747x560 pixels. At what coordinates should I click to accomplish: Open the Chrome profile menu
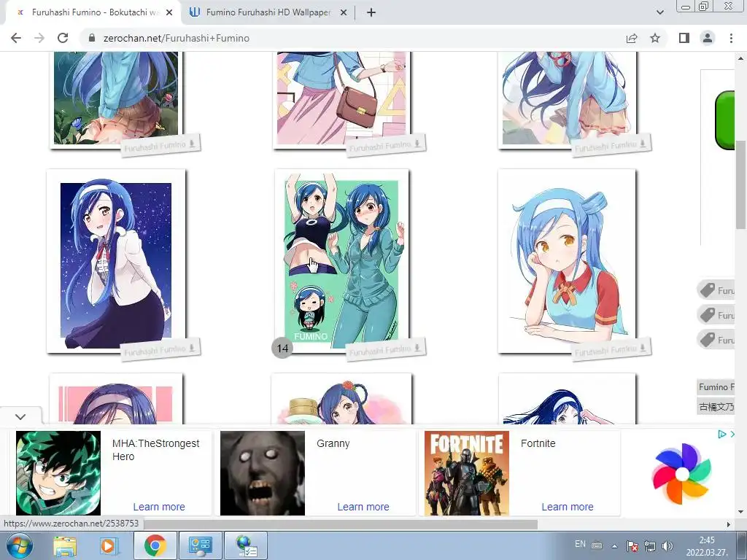[708, 38]
